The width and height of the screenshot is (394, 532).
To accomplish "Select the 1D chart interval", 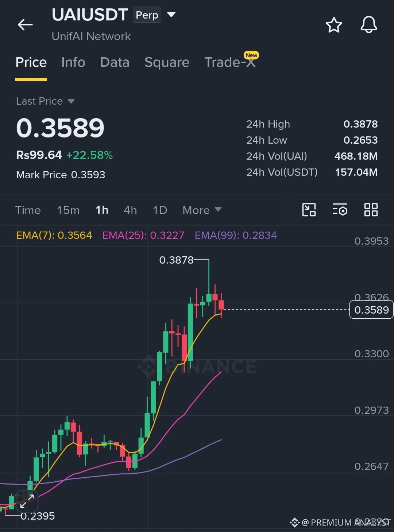I will (160, 210).
